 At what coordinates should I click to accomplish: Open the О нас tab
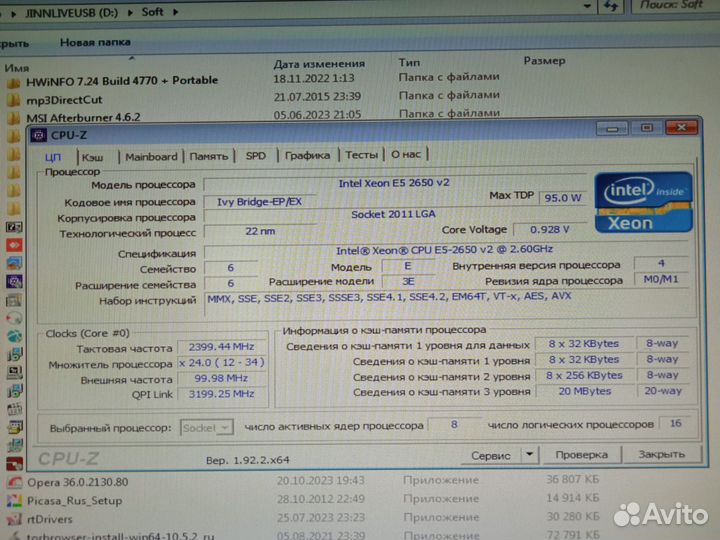pos(405,154)
